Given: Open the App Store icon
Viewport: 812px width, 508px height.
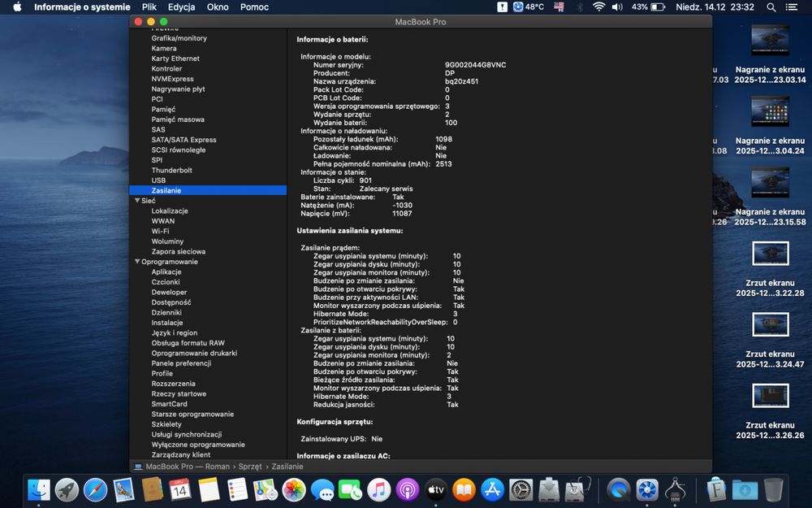Looking at the screenshot, I should tap(493, 490).
